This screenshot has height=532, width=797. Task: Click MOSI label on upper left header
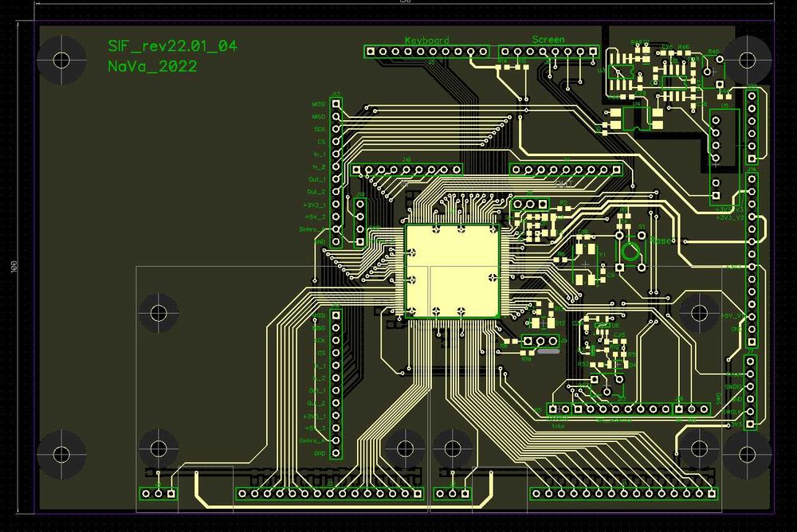click(319, 104)
